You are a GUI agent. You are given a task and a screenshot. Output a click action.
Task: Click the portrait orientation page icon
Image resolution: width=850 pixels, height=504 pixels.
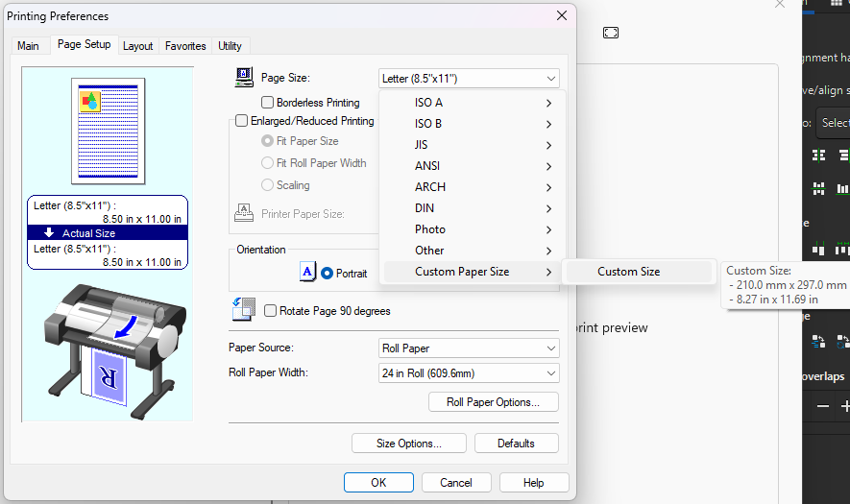(x=307, y=273)
